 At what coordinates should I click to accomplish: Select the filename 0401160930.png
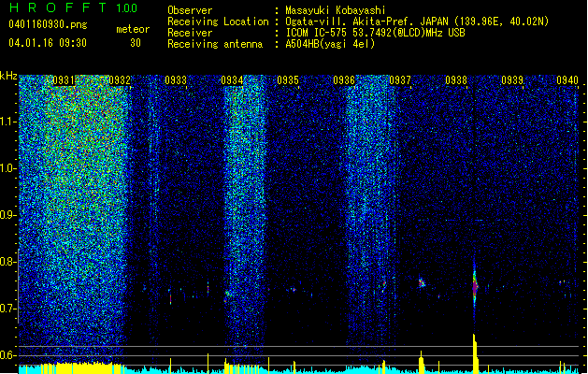(x=48, y=24)
